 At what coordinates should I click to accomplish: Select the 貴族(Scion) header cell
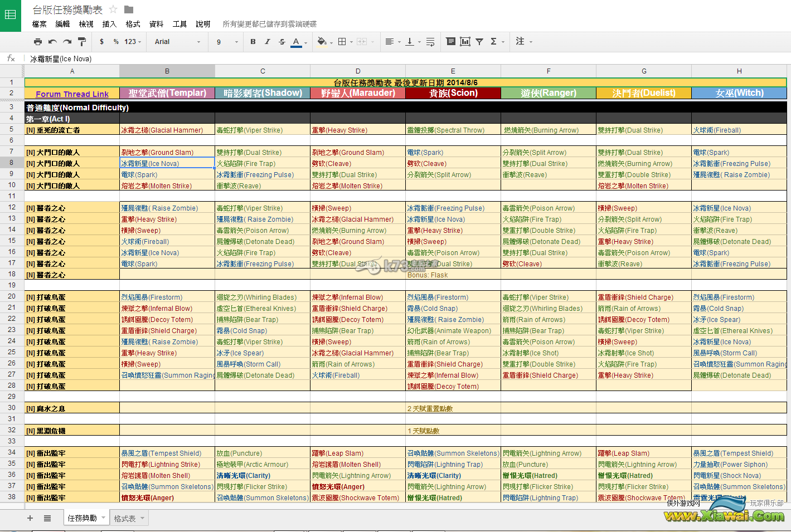tap(453, 93)
